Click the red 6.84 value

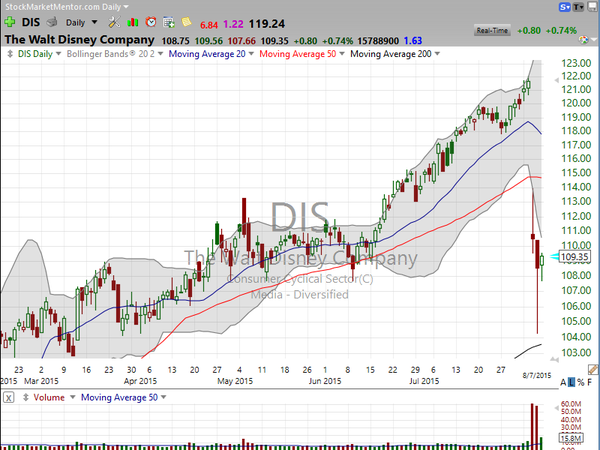tap(209, 25)
